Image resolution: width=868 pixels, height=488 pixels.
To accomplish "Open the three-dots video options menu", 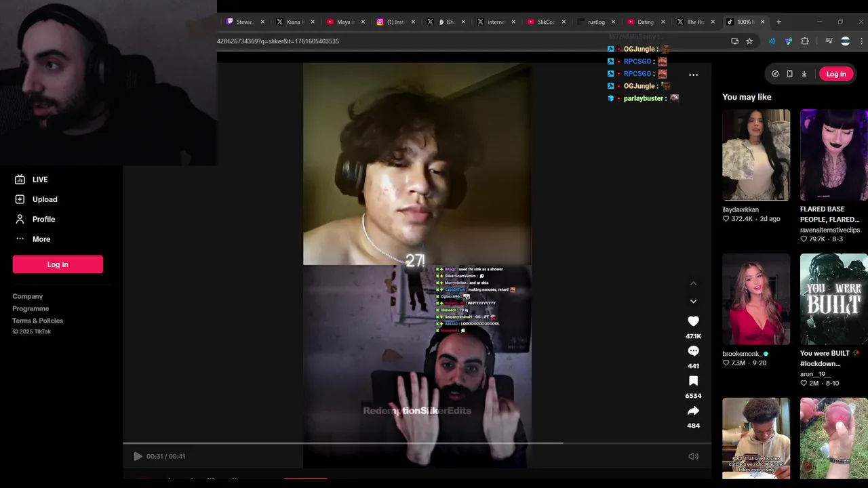I will tap(693, 75).
